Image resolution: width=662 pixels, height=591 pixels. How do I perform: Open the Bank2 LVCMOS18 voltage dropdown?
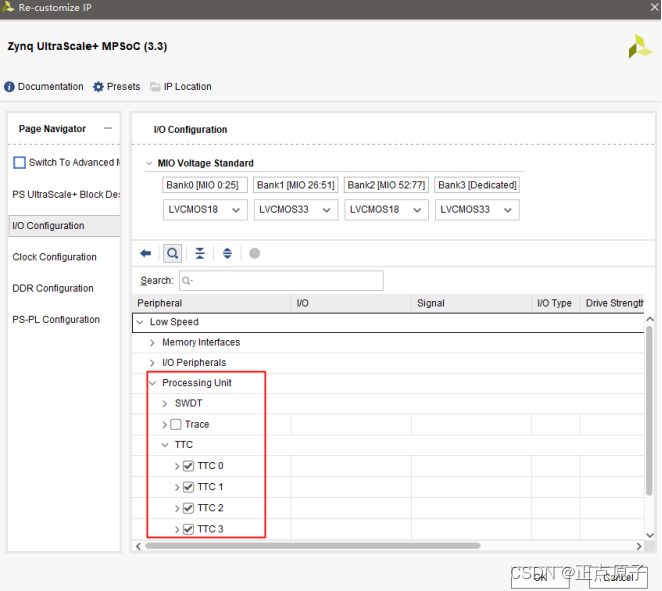(x=386, y=210)
